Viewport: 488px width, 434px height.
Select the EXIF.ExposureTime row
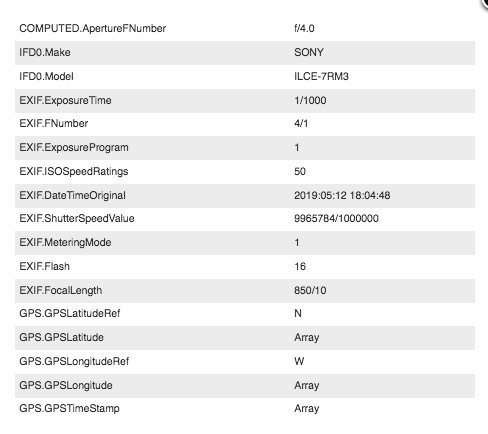245,101
